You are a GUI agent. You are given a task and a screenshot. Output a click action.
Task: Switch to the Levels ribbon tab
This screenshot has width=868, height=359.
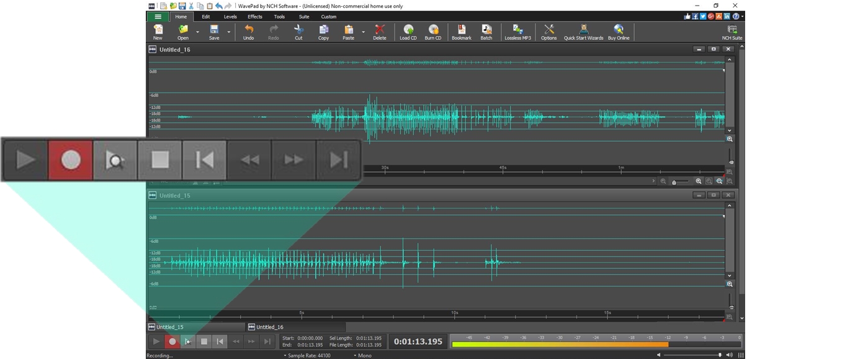[x=230, y=17]
